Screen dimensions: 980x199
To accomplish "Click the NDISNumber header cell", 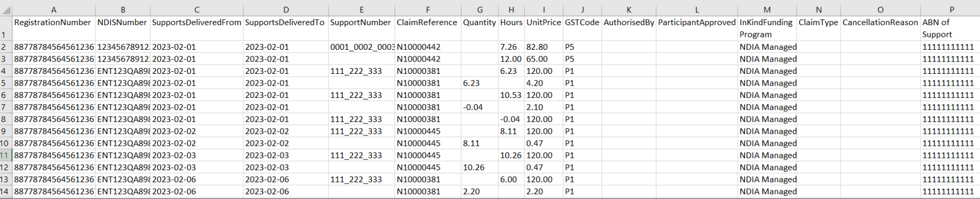I will click(x=123, y=29).
